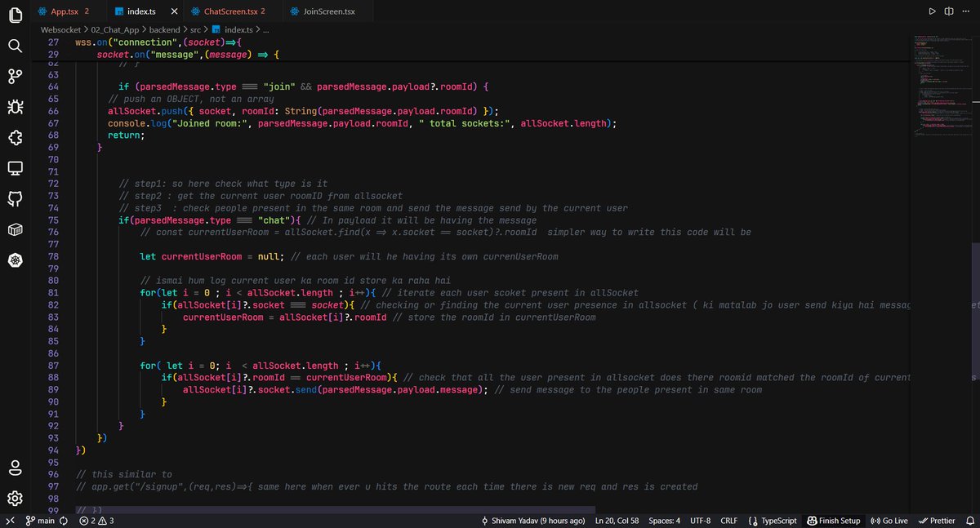This screenshot has height=528, width=980.
Task: Open the Explorer view in activity bar
Action: (15, 15)
